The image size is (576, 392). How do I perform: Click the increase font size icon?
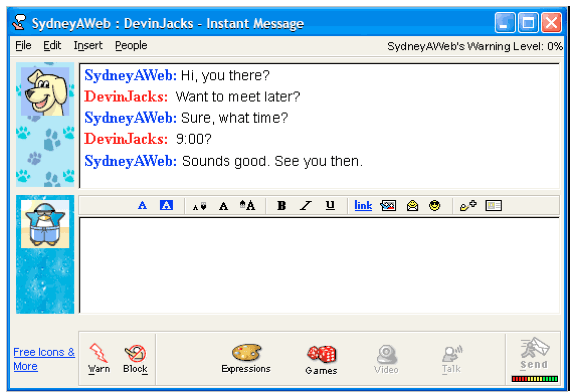(x=248, y=205)
